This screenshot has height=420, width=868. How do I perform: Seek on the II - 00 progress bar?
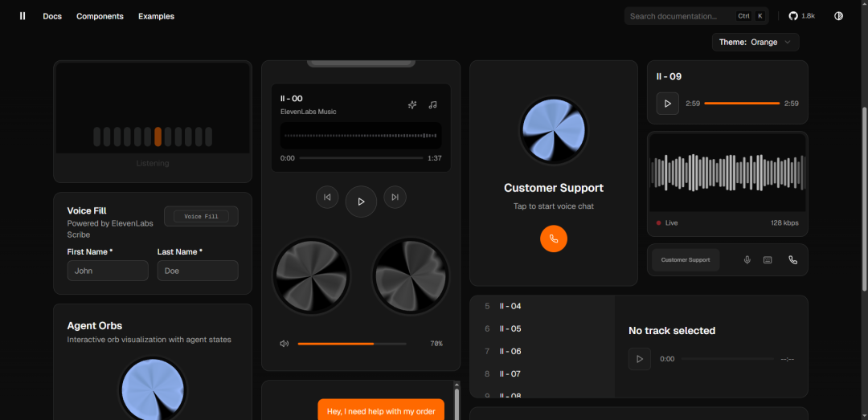tap(361, 158)
